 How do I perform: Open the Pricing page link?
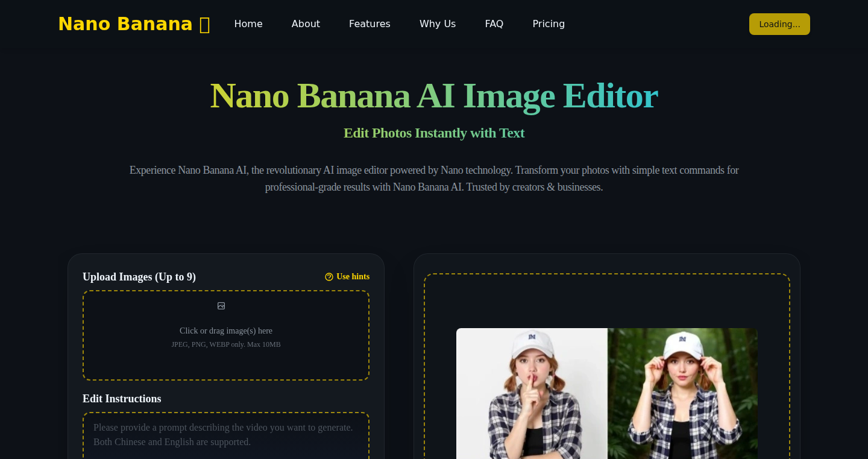549,24
